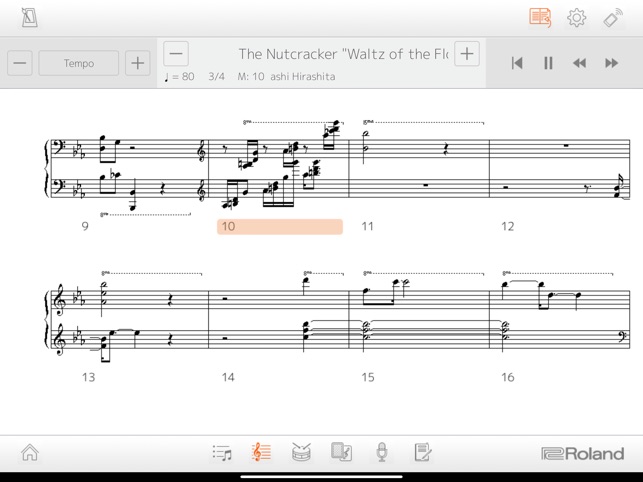Image resolution: width=643 pixels, height=482 pixels.
Task: Select the highlighted measure 10 marker
Action: click(x=280, y=226)
